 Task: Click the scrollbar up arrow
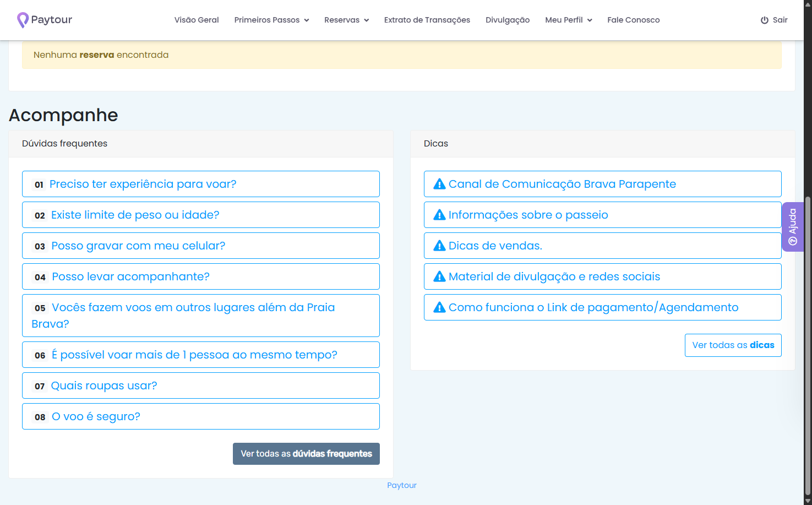808,4
